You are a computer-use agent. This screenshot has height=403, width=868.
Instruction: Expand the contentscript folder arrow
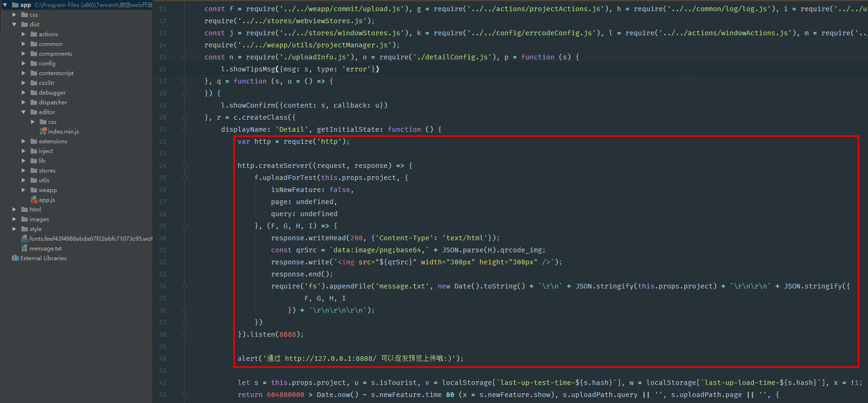(x=24, y=73)
